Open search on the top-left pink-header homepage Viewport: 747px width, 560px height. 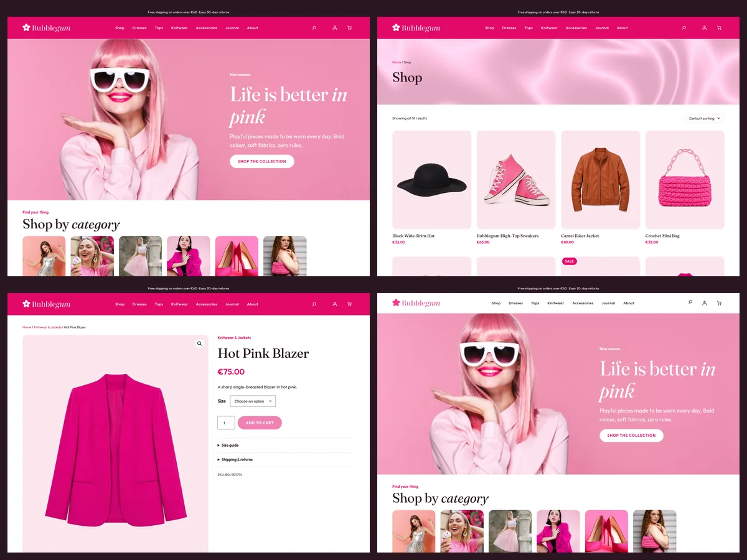pos(314,27)
